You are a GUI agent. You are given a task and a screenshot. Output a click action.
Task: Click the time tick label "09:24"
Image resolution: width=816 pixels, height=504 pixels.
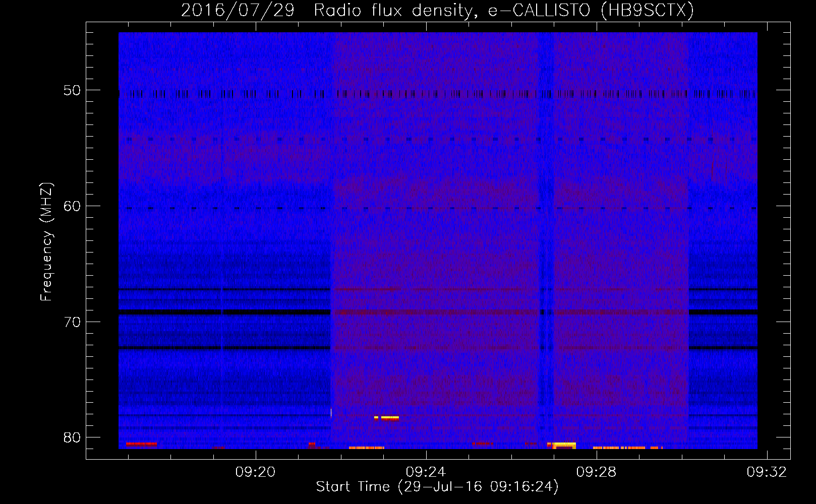click(426, 472)
